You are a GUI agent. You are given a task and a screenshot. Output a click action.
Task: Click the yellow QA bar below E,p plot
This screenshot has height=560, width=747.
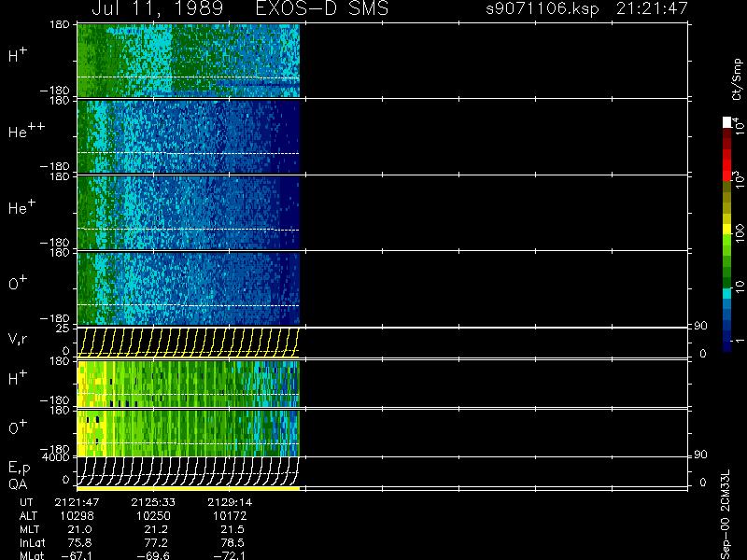(189, 488)
